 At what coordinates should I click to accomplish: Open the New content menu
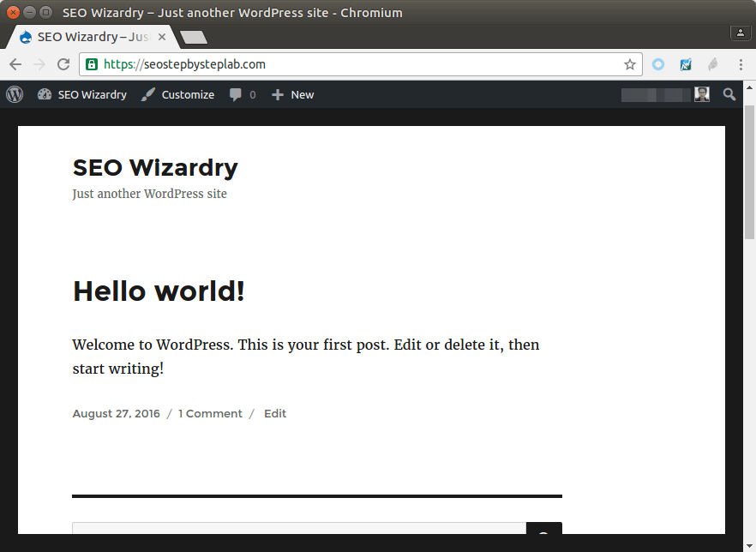pos(293,94)
